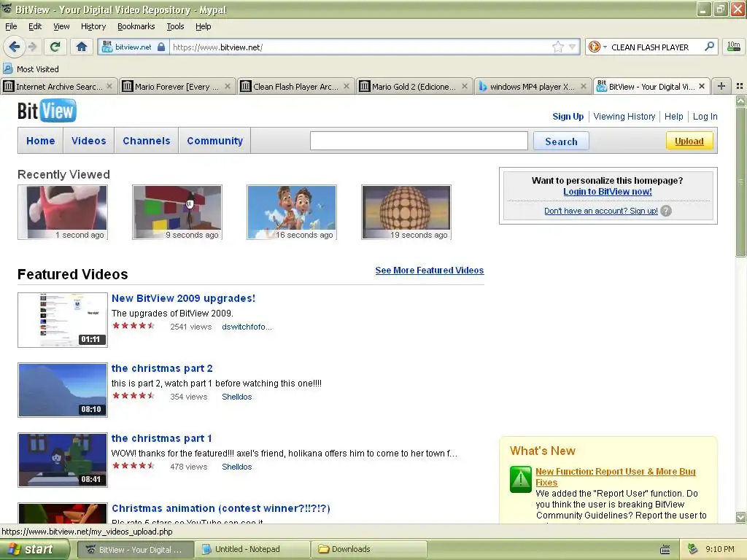Open the video viewed 9 seconds ago

click(177, 212)
